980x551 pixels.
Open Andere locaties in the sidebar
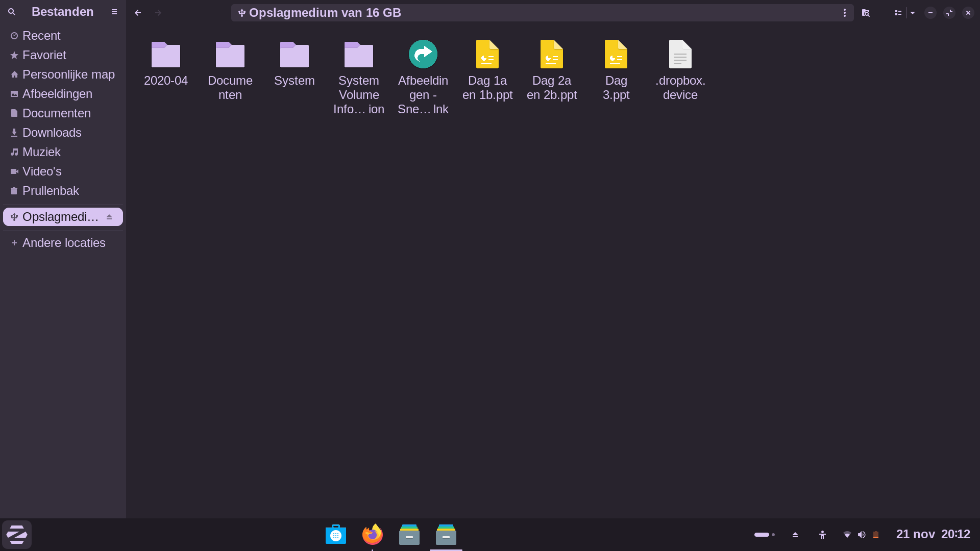coord(64,243)
